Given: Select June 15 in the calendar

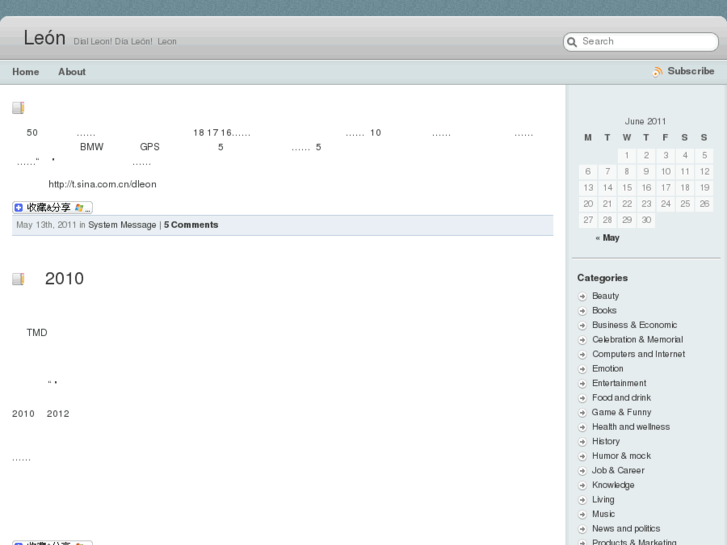Looking at the screenshot, I should (x=627, y=188).
